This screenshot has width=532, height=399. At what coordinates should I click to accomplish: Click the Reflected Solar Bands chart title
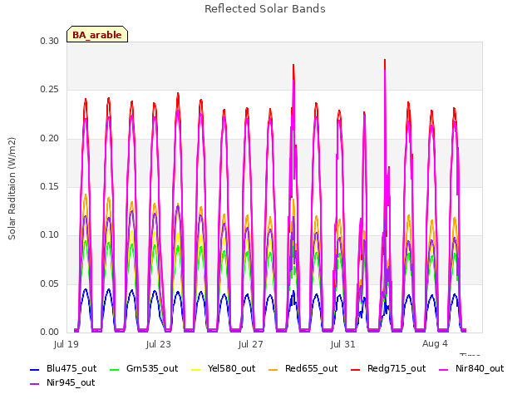click(265, 8)
